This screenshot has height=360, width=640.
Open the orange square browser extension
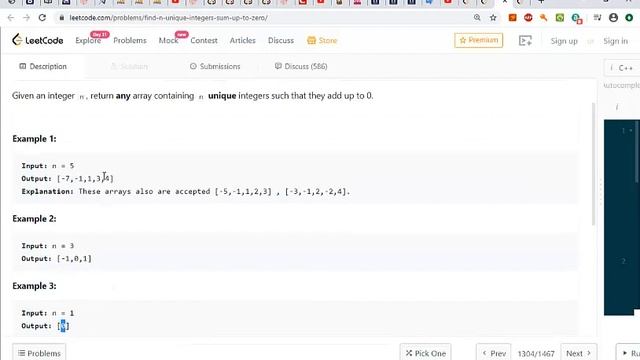(x=512, y=18)
